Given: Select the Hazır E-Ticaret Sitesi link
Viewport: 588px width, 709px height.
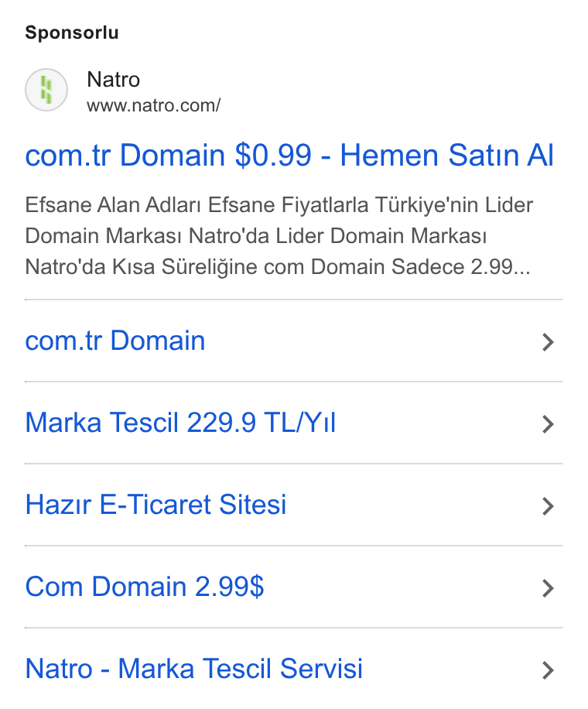Looking at the screenshot, I should pos(156,504).
